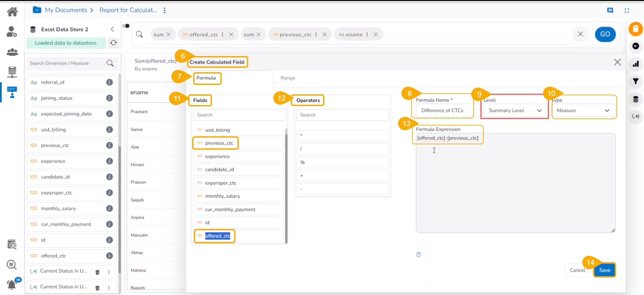Image resolution: width=644 pixels, height=295 pixels.
Task: Toggle the switch beside the search bar
Action: 126,26
